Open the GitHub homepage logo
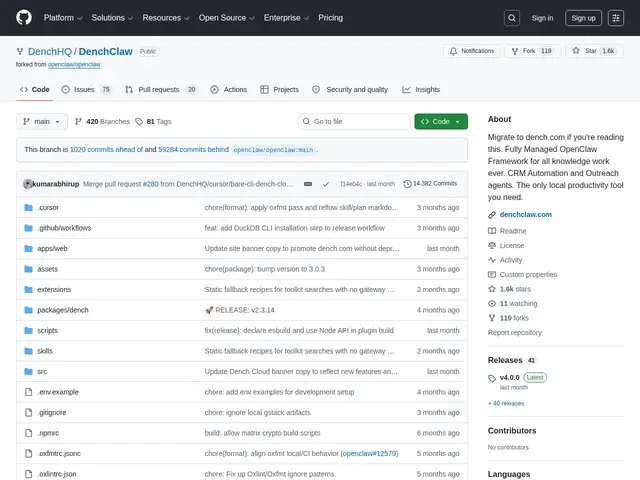 point(24,18)
